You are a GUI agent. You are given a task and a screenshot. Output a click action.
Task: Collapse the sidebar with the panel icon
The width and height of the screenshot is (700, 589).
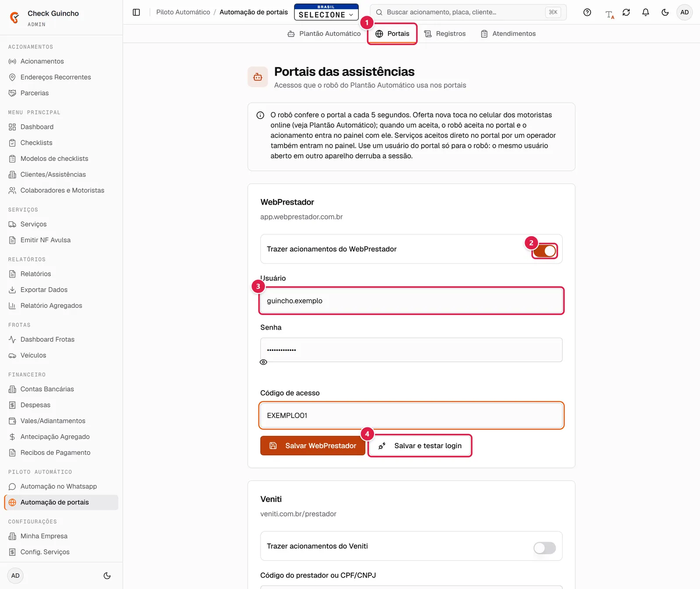tap(136, 12)
